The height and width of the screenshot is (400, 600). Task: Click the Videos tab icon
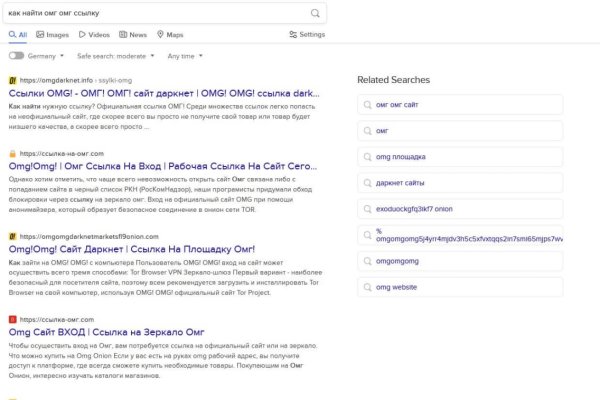pos(79,34)
